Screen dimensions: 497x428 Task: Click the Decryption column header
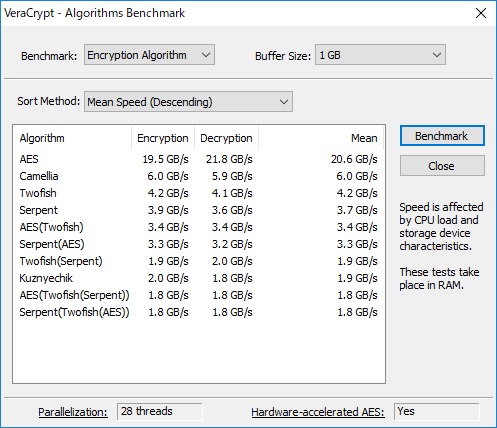(x=226, y=138)
